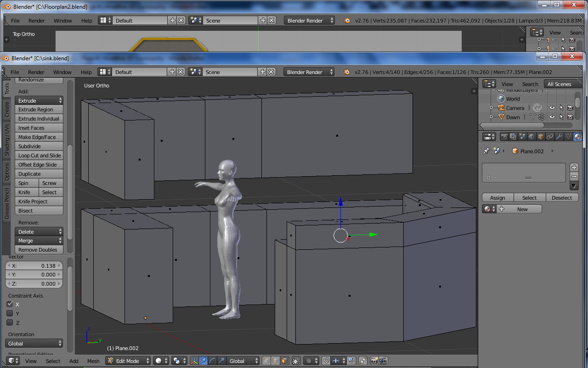
Task: Click the Assign material button
Action: pos(498,197)
